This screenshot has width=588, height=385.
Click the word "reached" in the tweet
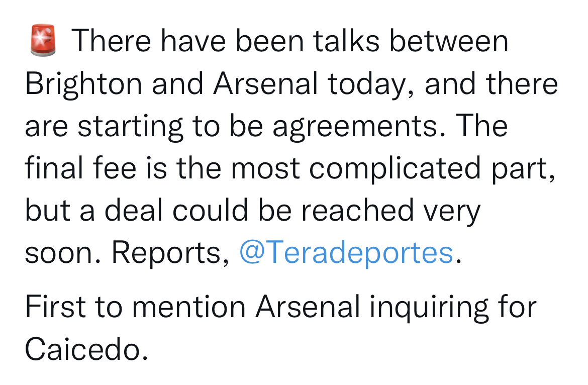coord(357,210)
